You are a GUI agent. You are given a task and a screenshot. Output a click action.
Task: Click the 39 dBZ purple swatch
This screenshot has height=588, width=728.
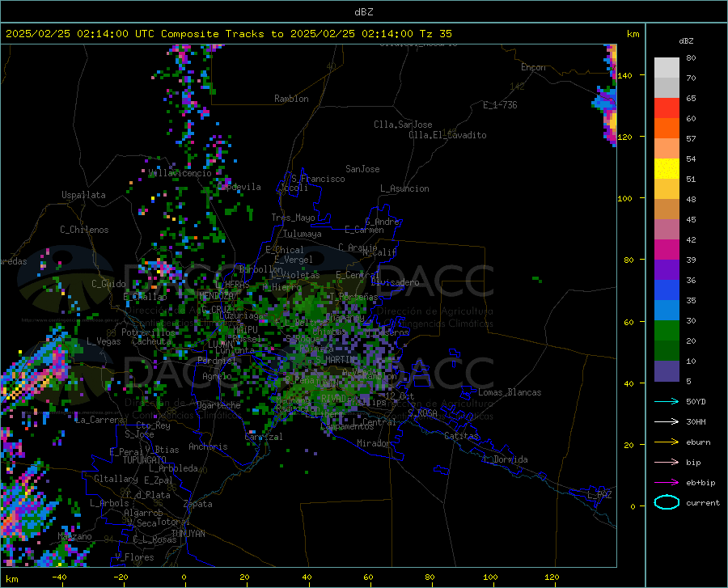[x=667, y=269]
